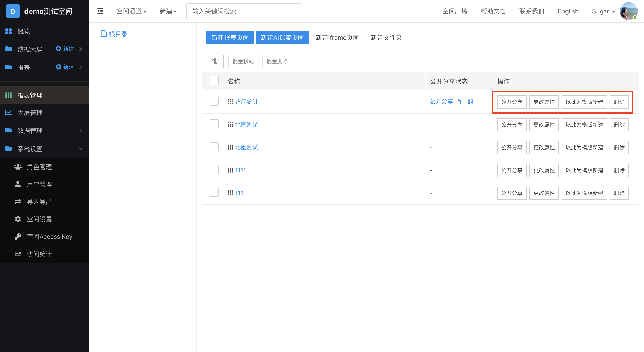
Task: Open the 1111 report link
Action: (x=240, y=170)
